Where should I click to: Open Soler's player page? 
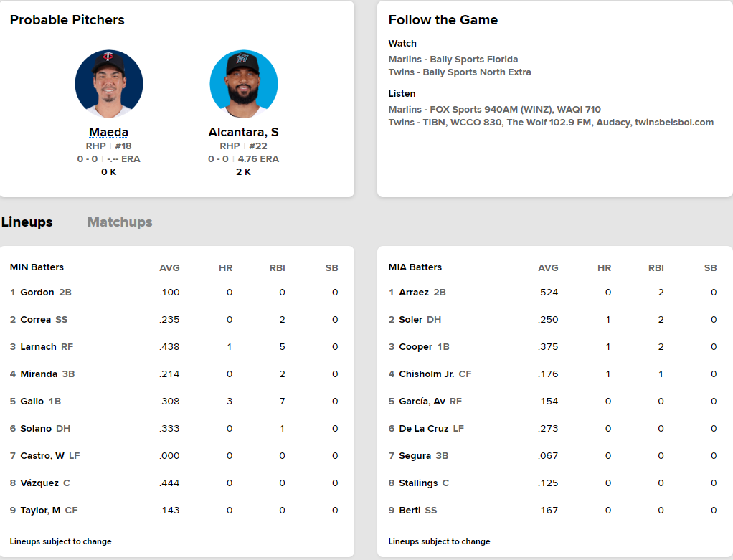click(x=411, y=320)
